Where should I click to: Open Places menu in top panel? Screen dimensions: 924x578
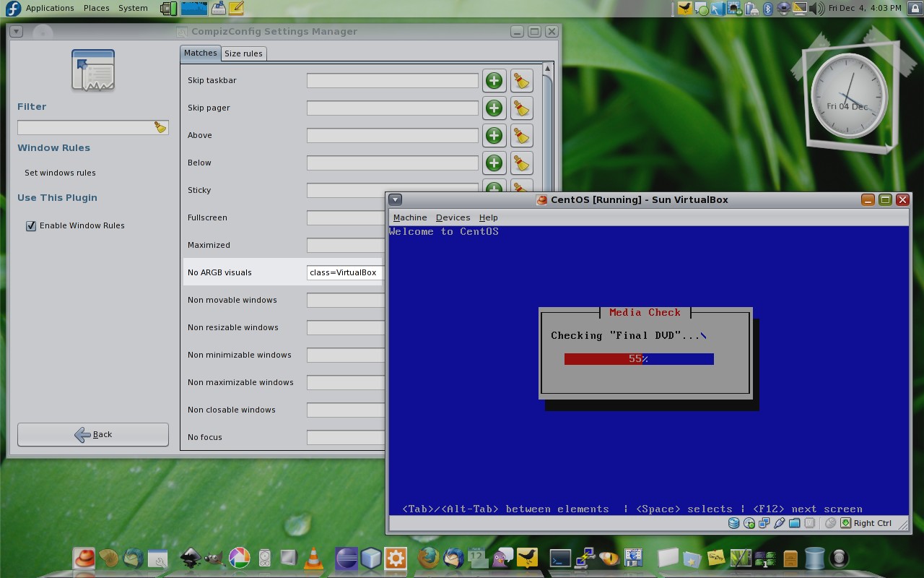click(96, 8)
